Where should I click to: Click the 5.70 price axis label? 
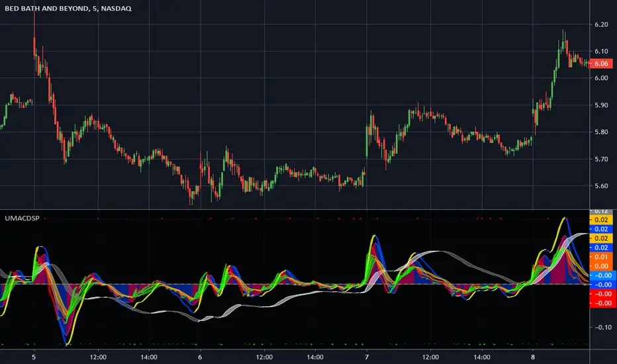click(x=601, y=159)
